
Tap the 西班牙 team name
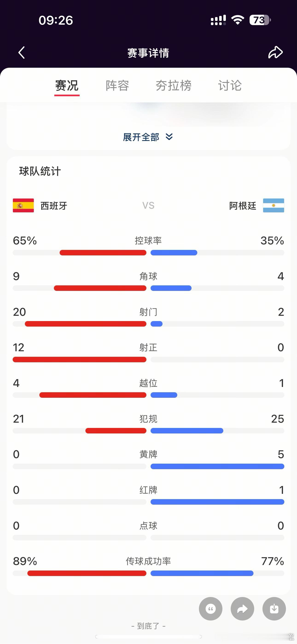pos(54,206)
